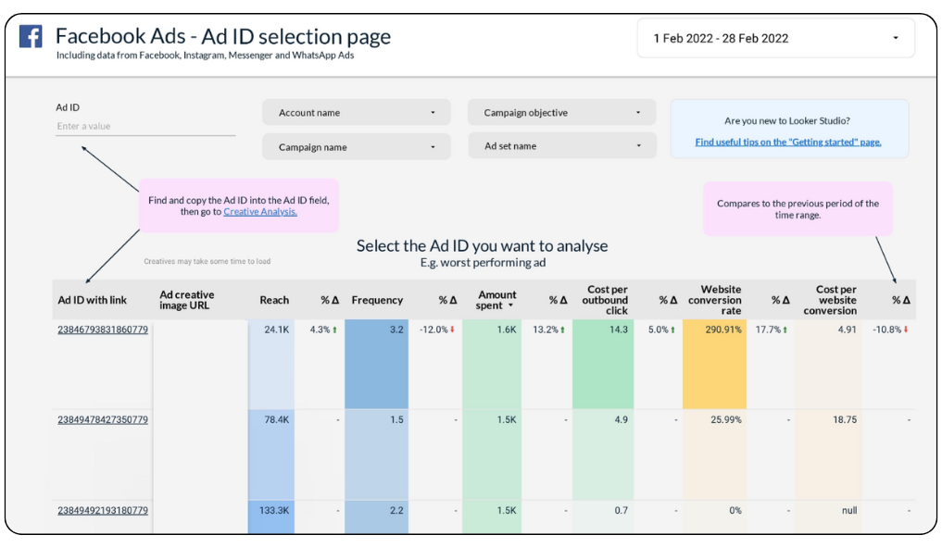
Task: Sort by Website conversion rate header
Action: pyautogui.click(x=714, y=300)
